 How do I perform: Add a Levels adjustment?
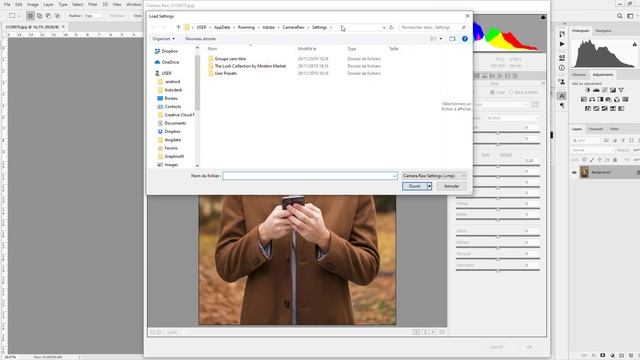click(596, 90)
